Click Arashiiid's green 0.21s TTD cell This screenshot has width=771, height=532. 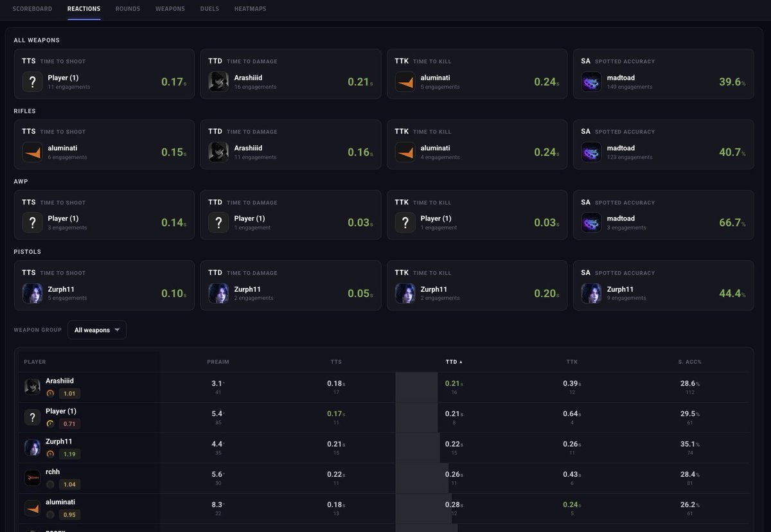click(x=454, y=384)
